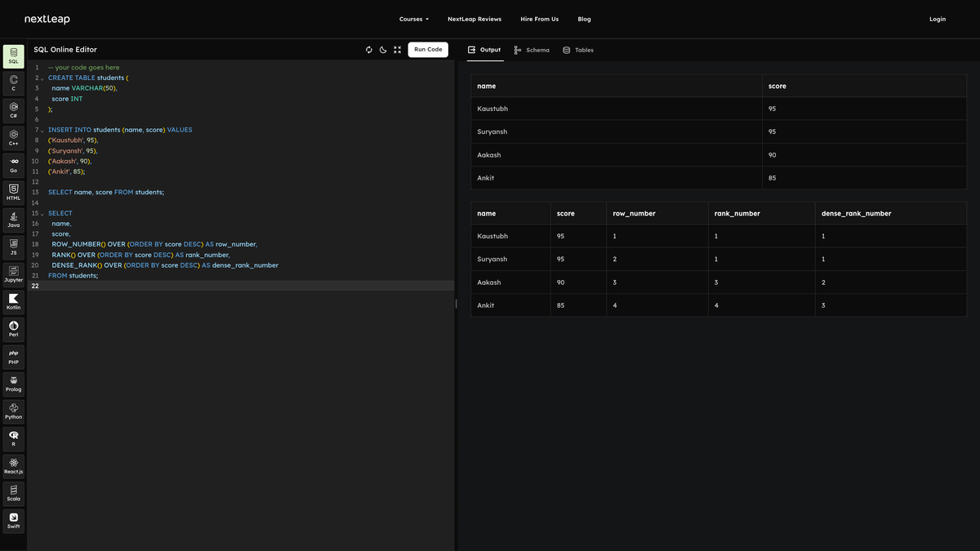The height and width of the screenshot is (551, 980).
Task: Click the nextleap logo
Action: tap(47, 19)
